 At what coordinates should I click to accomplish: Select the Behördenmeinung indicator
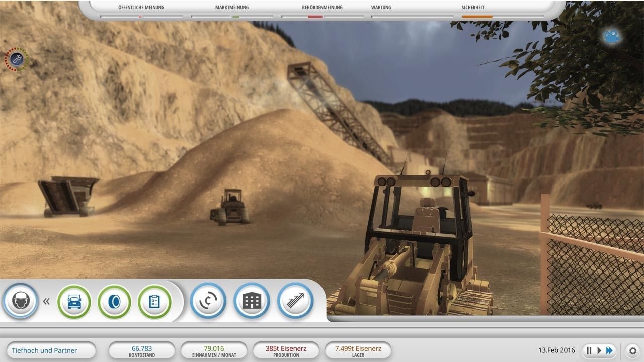[323, 11]
